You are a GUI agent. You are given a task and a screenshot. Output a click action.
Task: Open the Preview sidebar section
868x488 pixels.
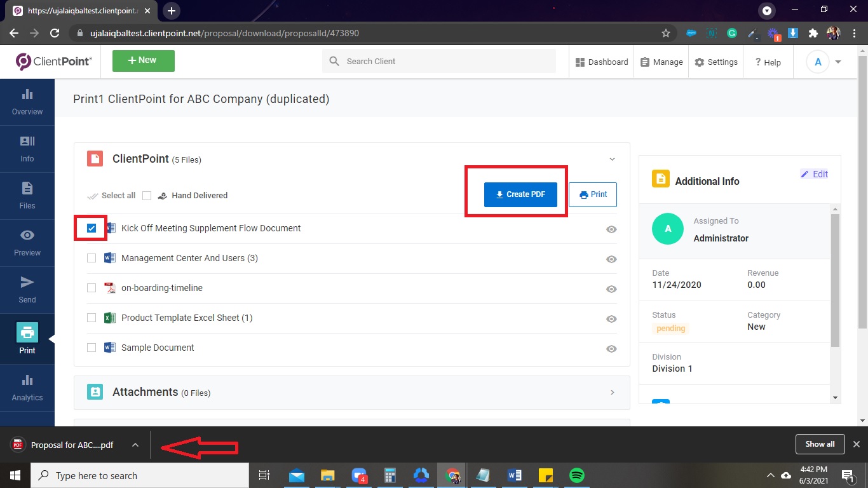pyautogui.click(x=27, y=243)
